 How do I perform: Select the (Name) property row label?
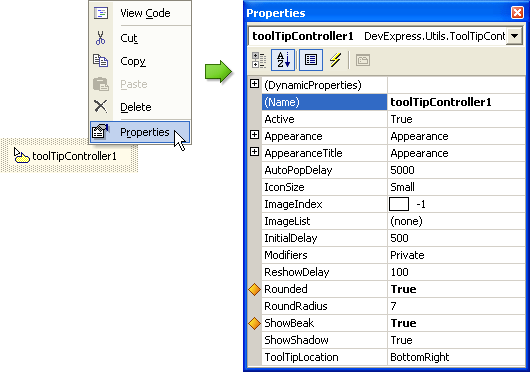282,102
